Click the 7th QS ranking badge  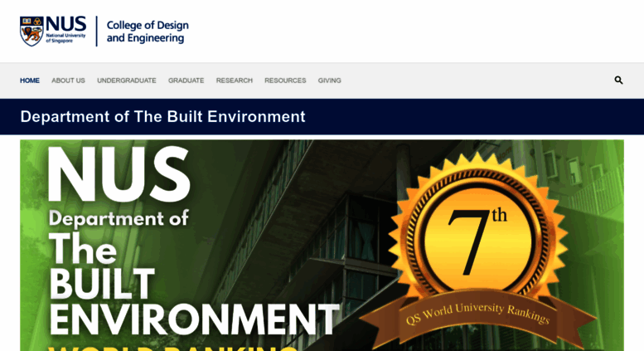click(x=478, y=251)
